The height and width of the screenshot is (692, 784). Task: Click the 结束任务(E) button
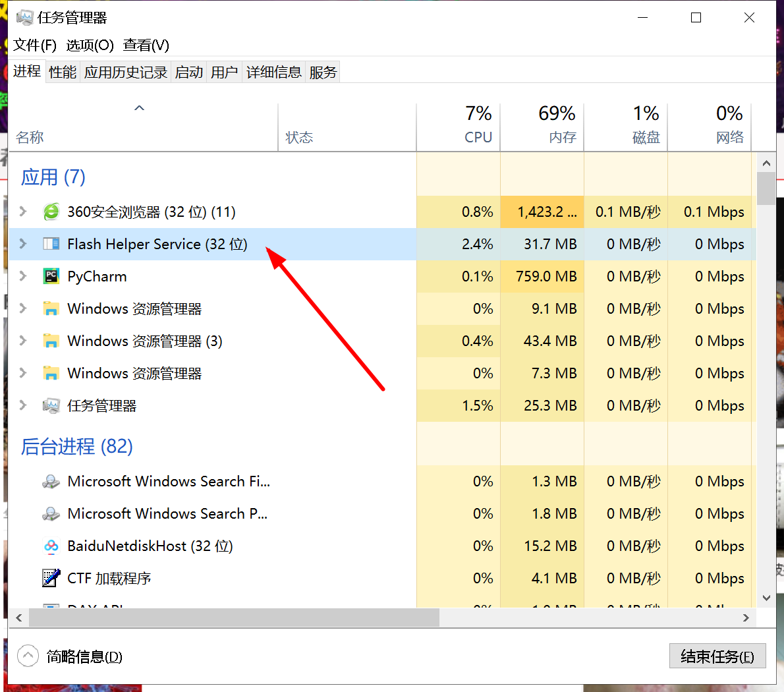pyautogui.click(x=717, y=656)
